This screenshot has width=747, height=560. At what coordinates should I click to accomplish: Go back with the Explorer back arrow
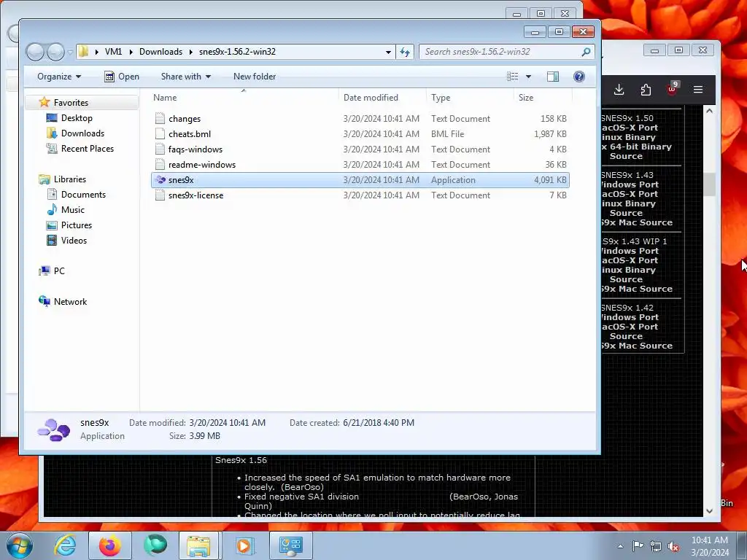tap(35, 52)
